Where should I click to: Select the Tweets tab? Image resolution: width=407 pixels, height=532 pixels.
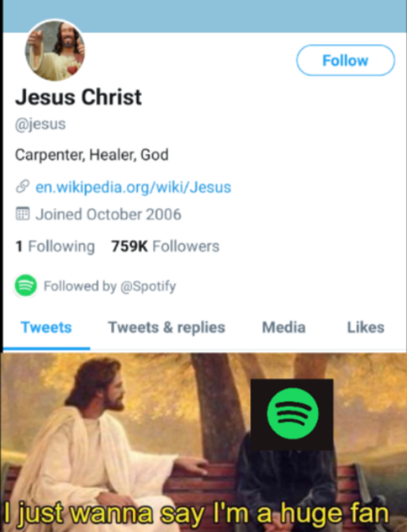46,327
